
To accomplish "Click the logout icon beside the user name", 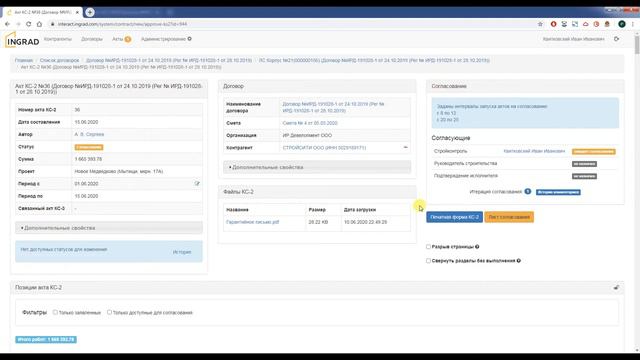I will click(617, 39).
